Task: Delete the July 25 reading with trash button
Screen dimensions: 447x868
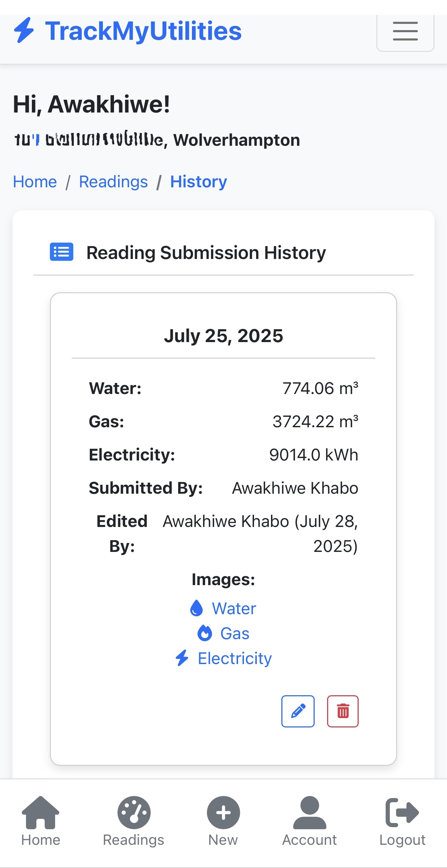Action: pos(343,711)
